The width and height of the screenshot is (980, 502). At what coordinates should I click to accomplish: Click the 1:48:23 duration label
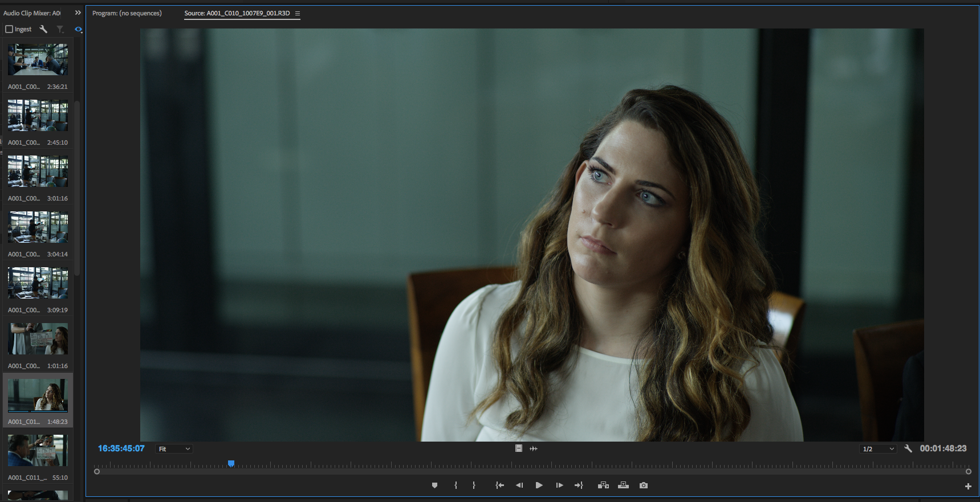(x=57, y=422)
